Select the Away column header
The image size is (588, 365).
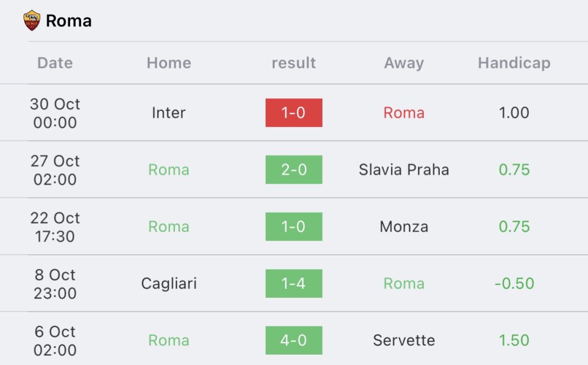[404, 63]
